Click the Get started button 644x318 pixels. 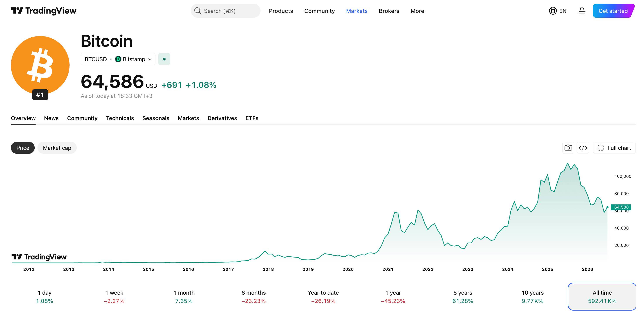[613, 11]
